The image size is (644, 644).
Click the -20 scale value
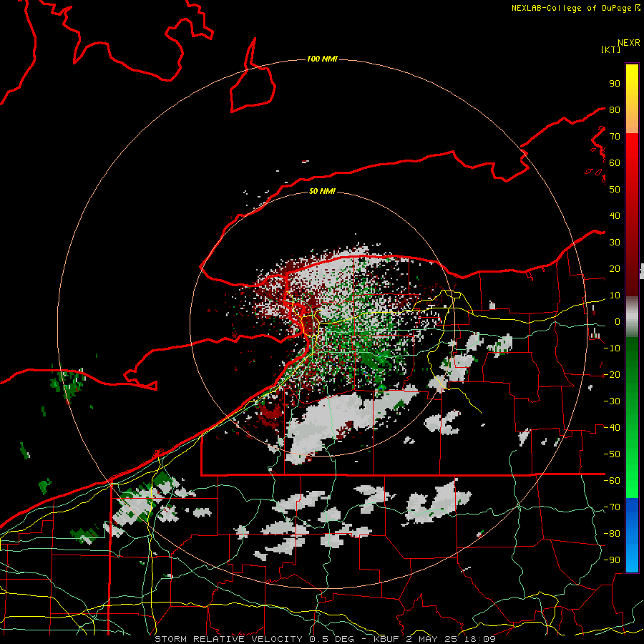tap(612, 375)
